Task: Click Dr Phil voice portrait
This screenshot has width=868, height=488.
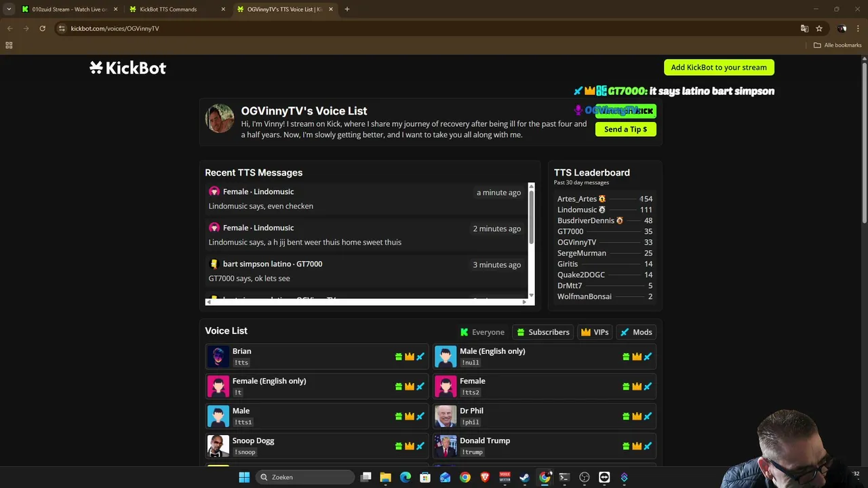Action: pos(446,416)
